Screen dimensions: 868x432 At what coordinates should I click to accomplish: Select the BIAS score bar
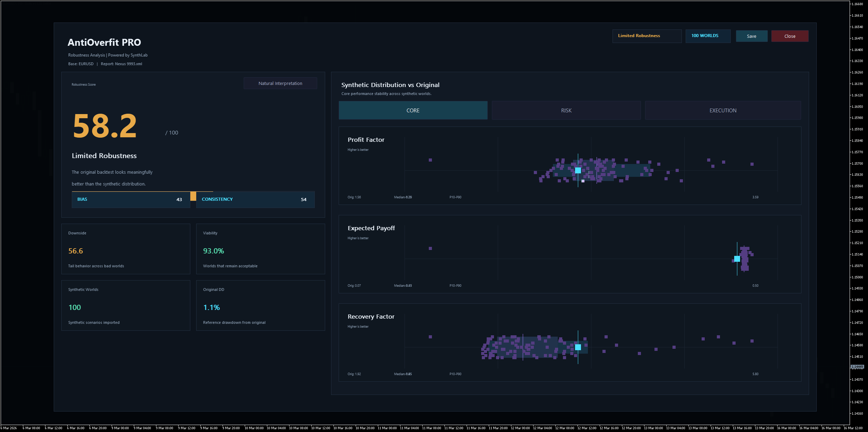131,199
